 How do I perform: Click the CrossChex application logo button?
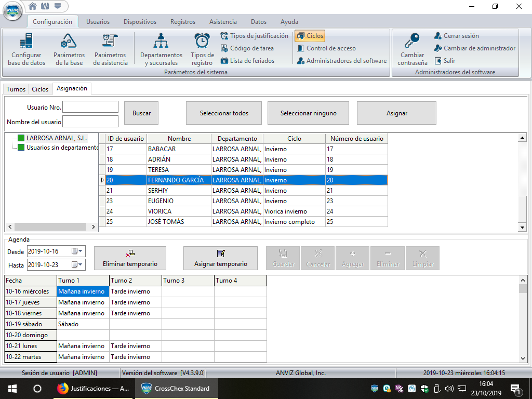12,11
